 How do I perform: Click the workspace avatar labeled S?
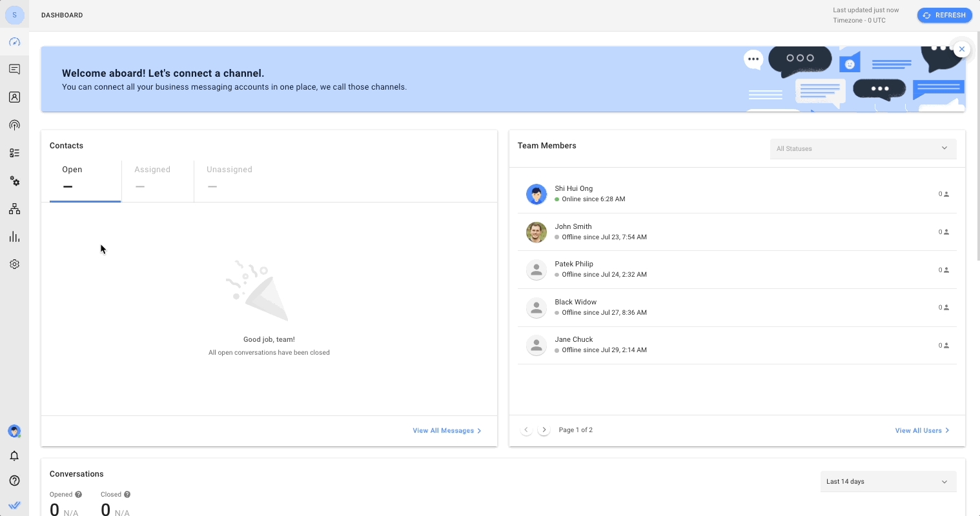coord(14,15)
